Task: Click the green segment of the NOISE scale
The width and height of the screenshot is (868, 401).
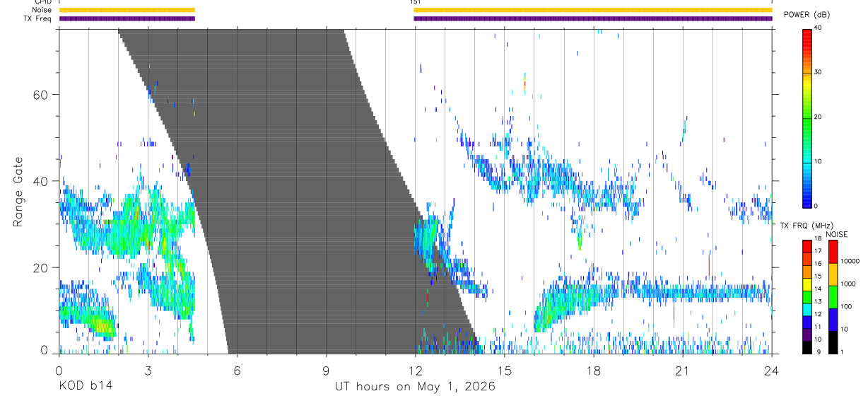Action: [x=833, y=297]
